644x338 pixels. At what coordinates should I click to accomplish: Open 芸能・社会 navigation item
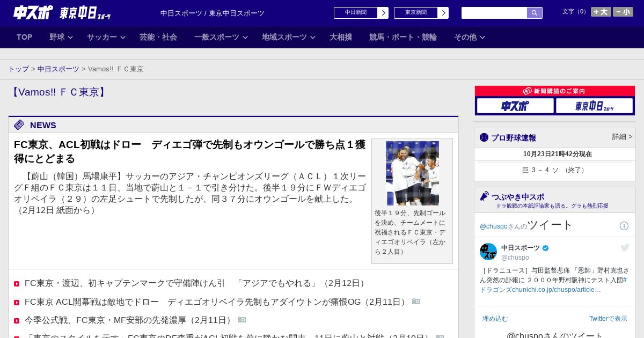(x=158, y=37)
